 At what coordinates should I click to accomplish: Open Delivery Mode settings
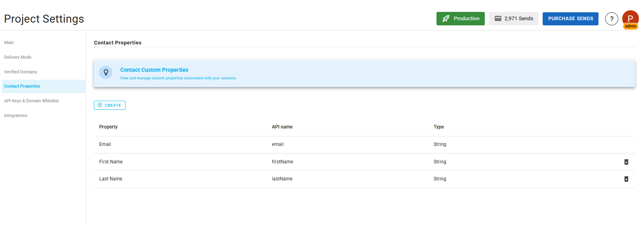(18, 57)
